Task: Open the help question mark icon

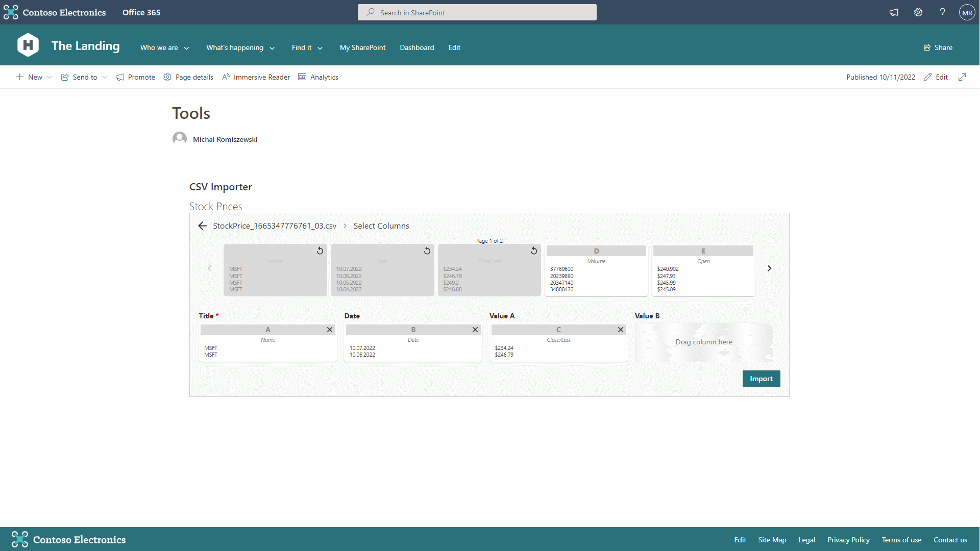Action: pyautogui.click(x=942, y=12)
